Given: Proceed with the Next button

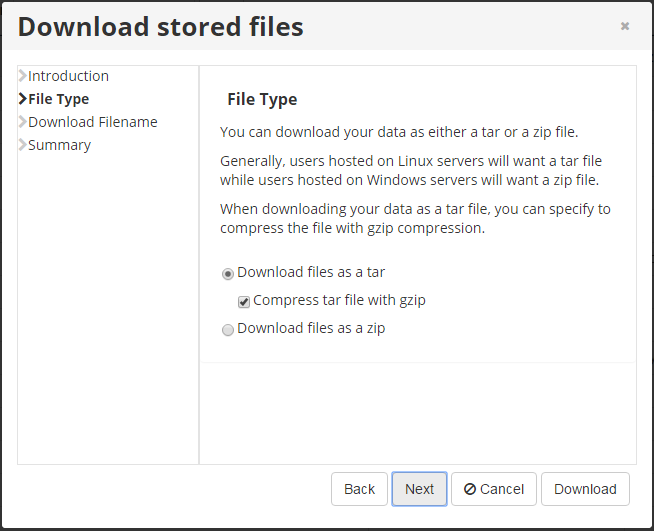Looking at the screenshot, I should [419, 489].
